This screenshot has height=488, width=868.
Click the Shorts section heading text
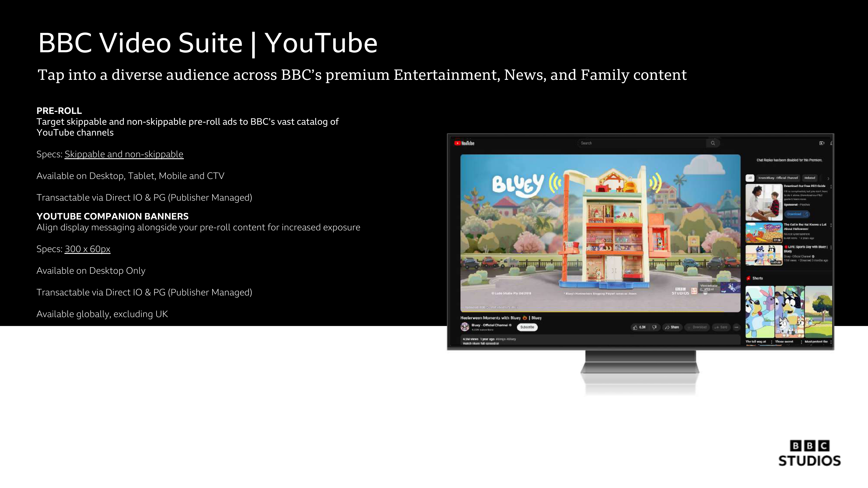coord(758,278)
